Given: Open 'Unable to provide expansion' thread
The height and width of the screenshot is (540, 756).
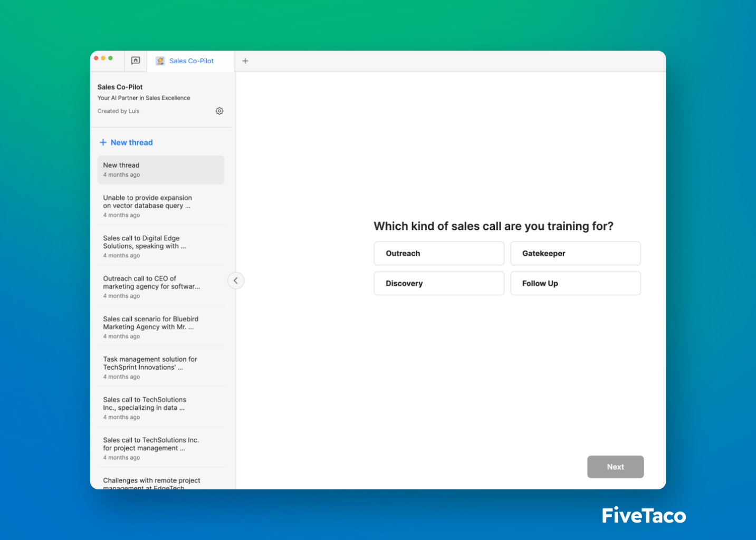Looking at the screenshot, I should pos(161,206).
